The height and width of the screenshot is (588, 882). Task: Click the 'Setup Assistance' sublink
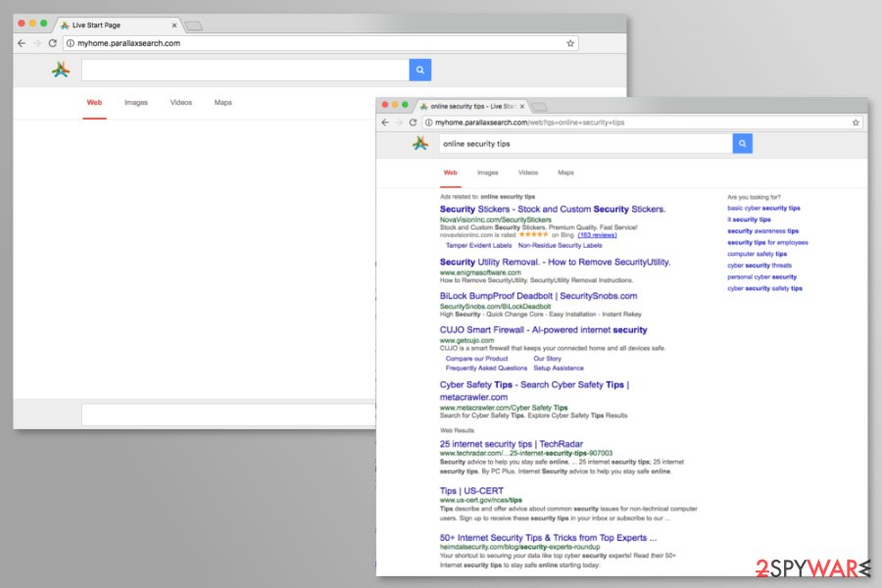pyautogui.click(x=559, y=368)
